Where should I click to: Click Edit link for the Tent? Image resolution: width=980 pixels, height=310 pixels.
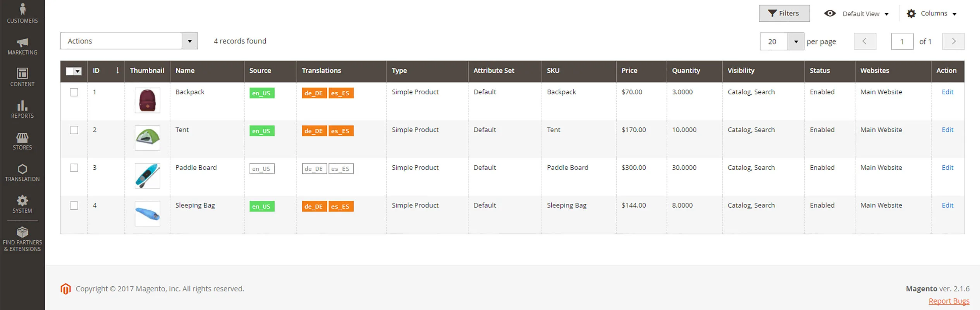(947, 130)
